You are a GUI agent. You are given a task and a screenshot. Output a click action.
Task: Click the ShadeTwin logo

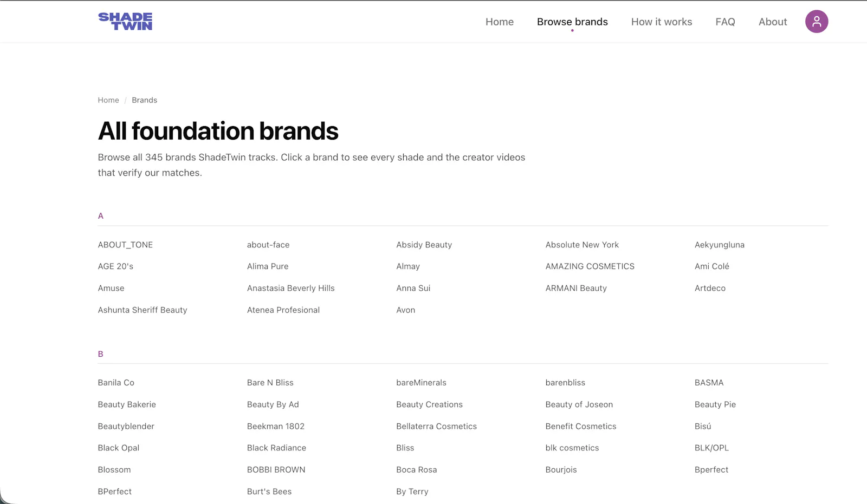[125, 22]
